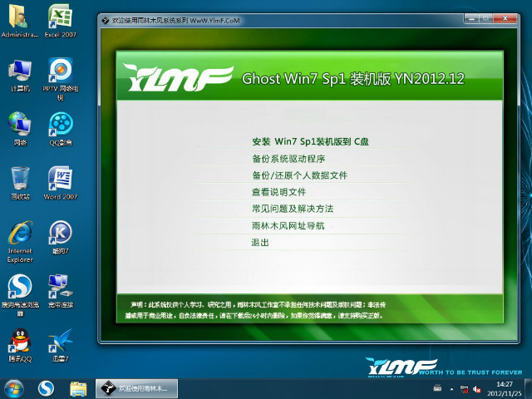Image resolution: width=532 pixels, height=399 pixels.
Task: Click Sogou browser icon pinned on taskbar
Action: [x=46, y=389]
